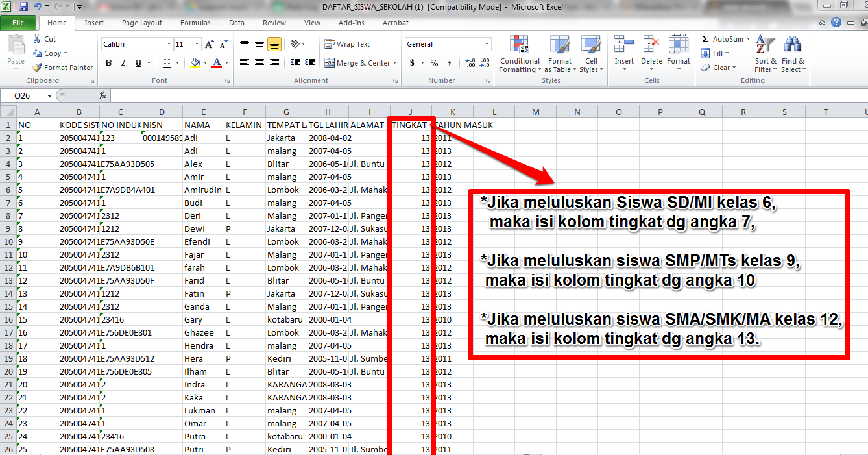Screen dimensions: 868x455
Task: Apply Percent Style
Action: click(x=434, y=63)
